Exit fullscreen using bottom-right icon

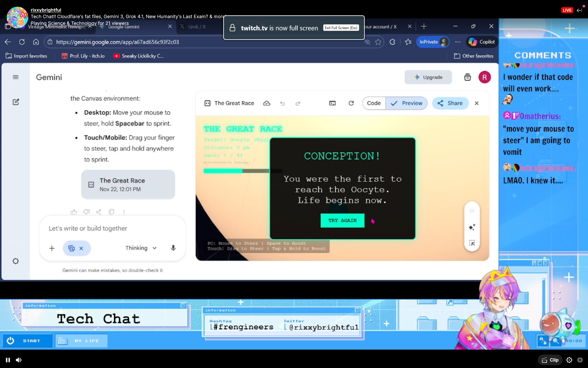[580, 360]
